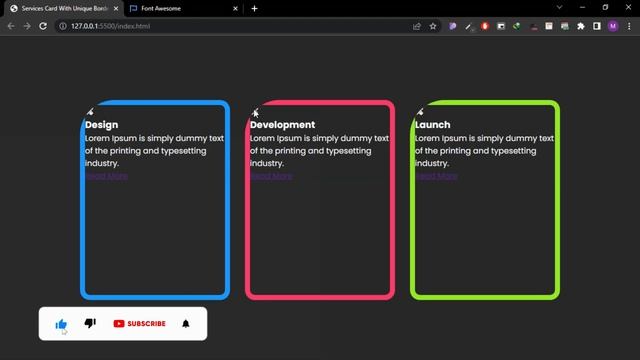Viewport: 640px width, 360px height.
Task: Reload the current page
Action: (43, 26)
